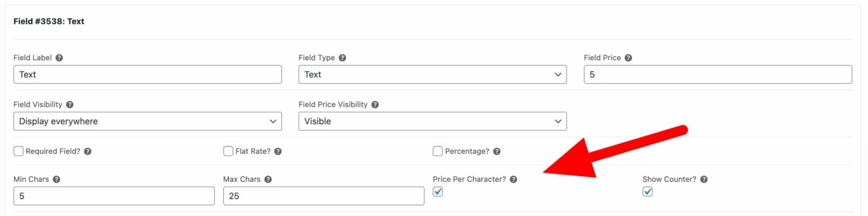Image resolution: width=868 pixels, height=216 pixels.
Task: Show help icon next to Field Visibility
Action: click(x=70, y=105)
